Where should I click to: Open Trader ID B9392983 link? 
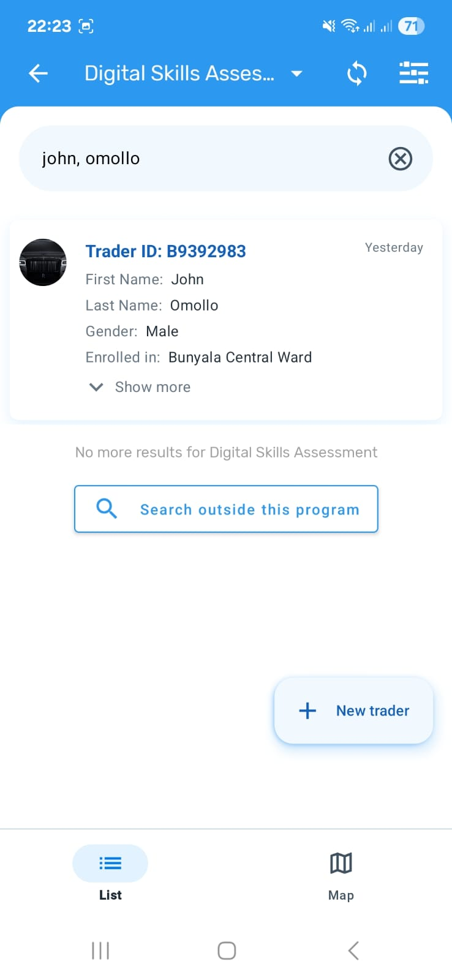[165, 251]
